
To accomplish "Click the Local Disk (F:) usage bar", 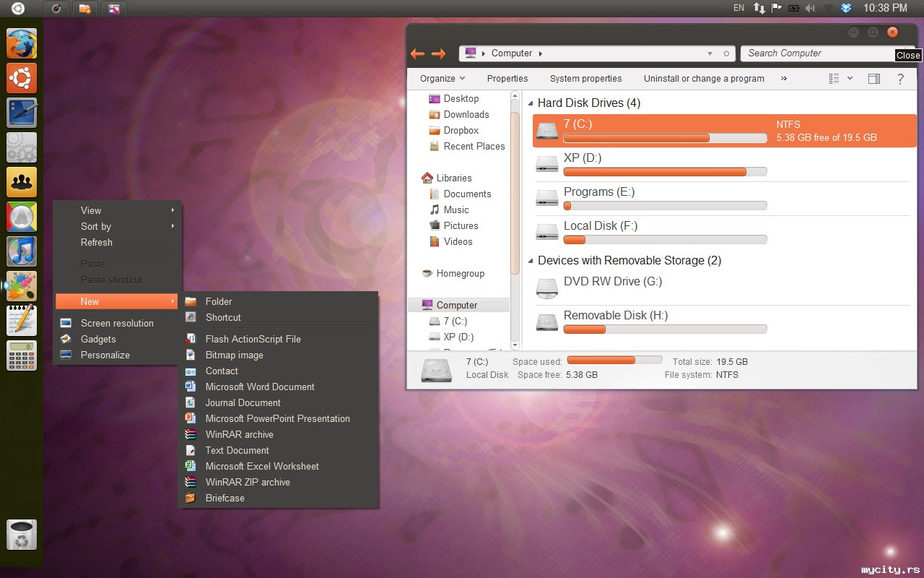I will click(665, 240).
